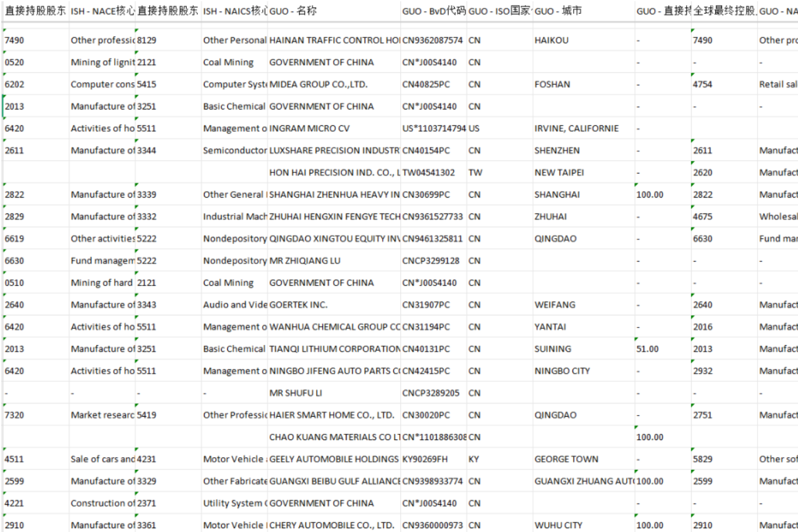This screenshot has width=798, height=532.
Task: Select the 'GUO - BvD代码' column header
Action: coord(434,11)
